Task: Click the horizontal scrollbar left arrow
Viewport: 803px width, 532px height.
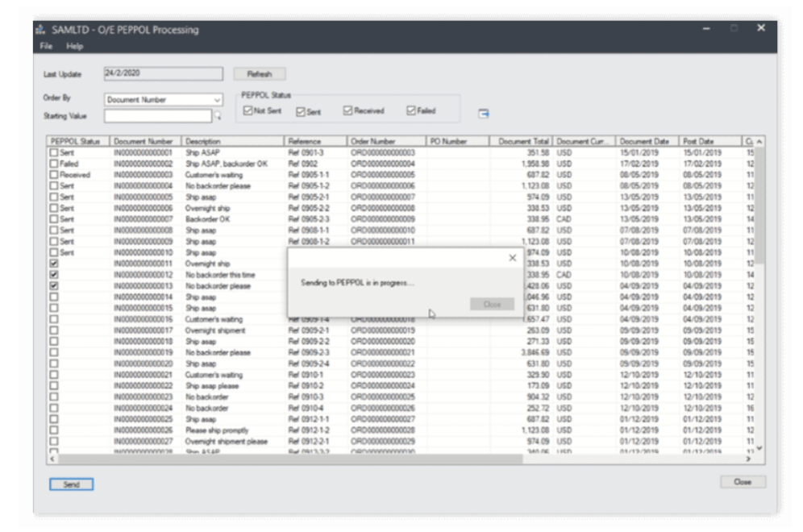Action: 53,459
